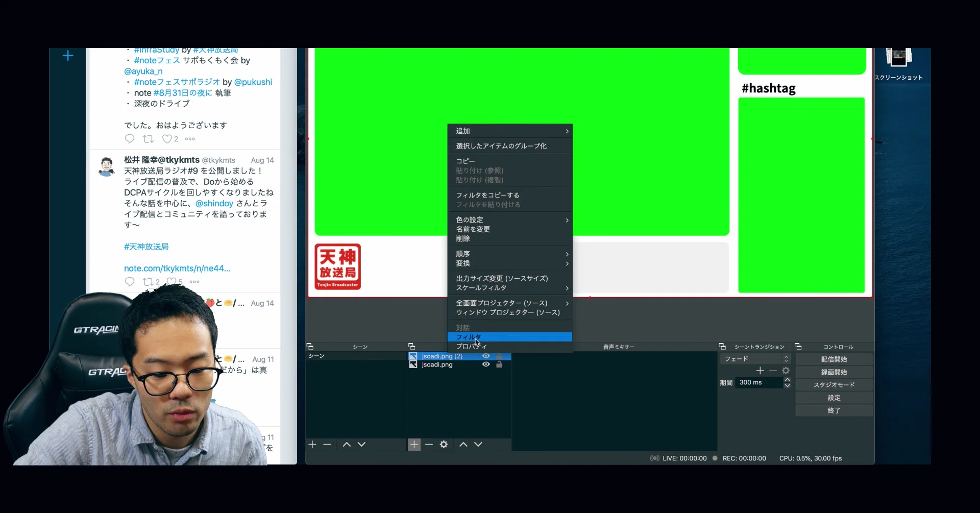Open the @shindoy mention link
The height and width of the screenshot is (513, 980).
pyautogui.click(x=214, y=203)
